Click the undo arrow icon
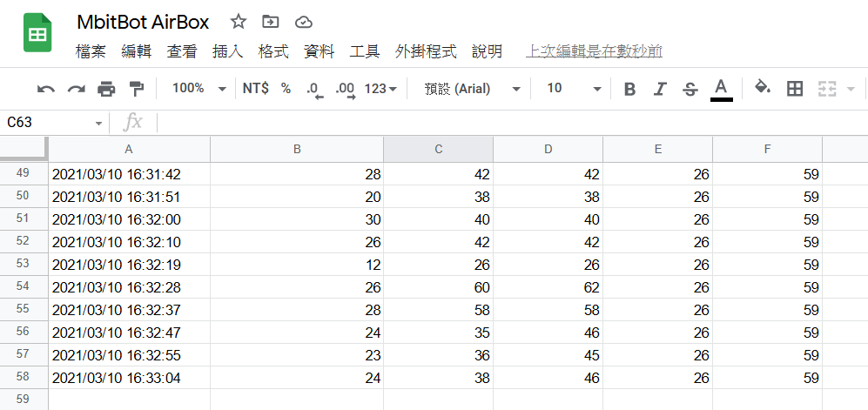 click(46, 89)
